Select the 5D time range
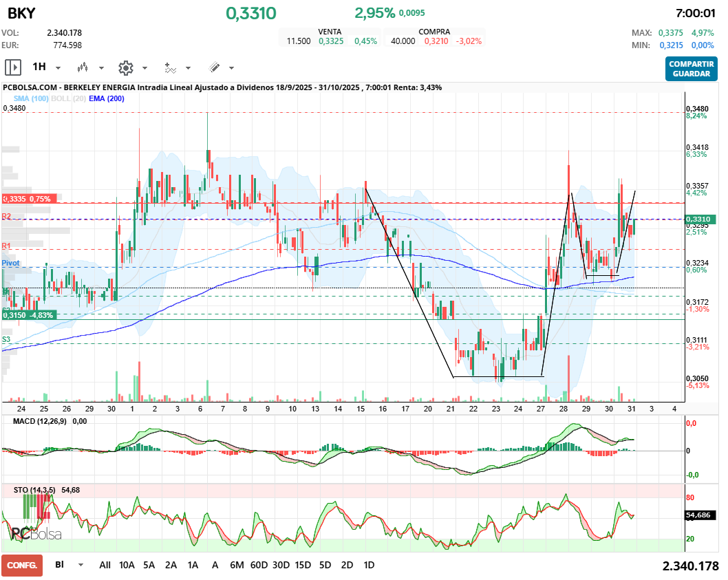This screenshot has width=728, height=580. (x=325, y=565)
